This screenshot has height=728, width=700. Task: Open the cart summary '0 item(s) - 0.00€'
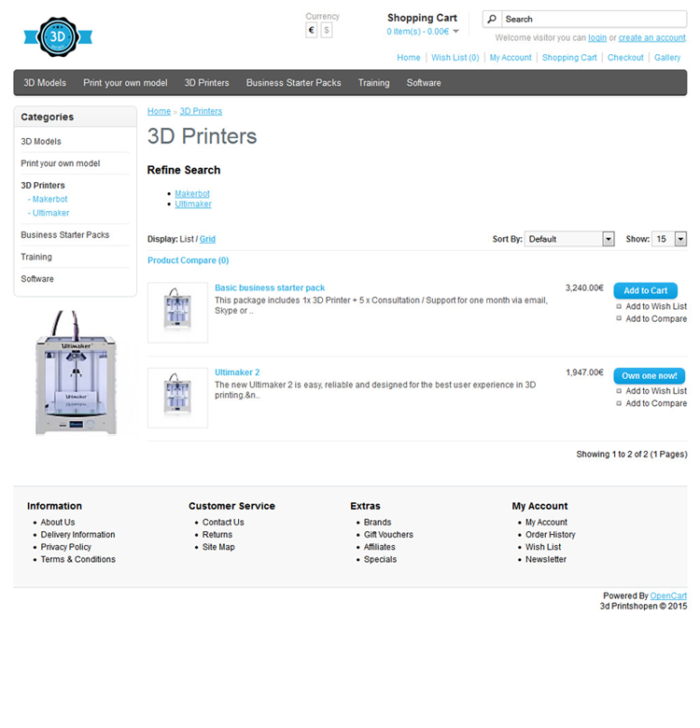[418, 32]
